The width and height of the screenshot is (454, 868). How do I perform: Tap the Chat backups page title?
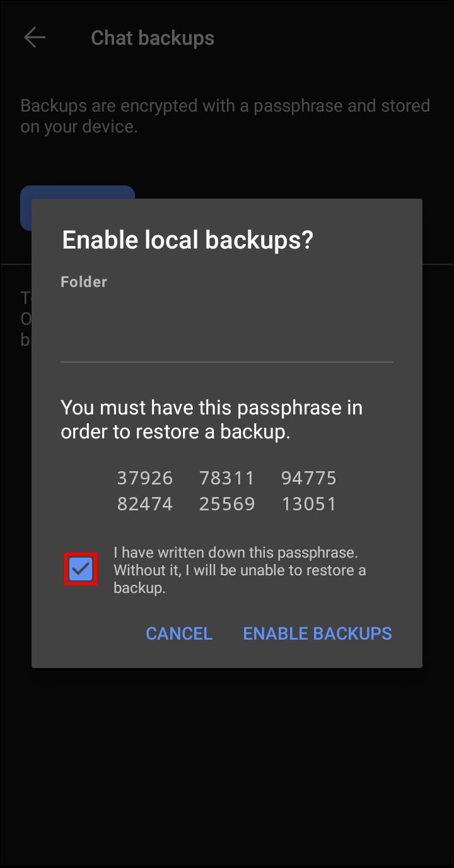point(153,38)
